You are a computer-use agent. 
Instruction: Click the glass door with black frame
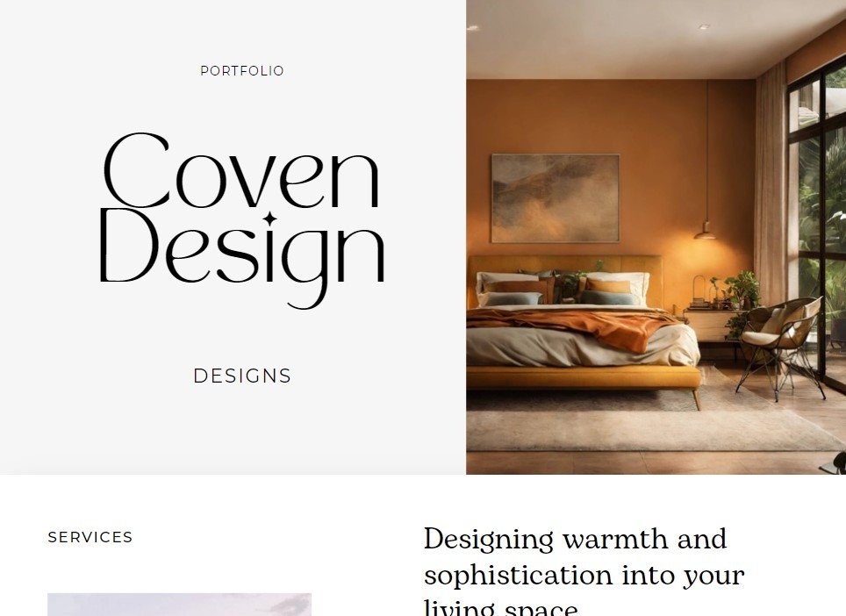[816, 226]
